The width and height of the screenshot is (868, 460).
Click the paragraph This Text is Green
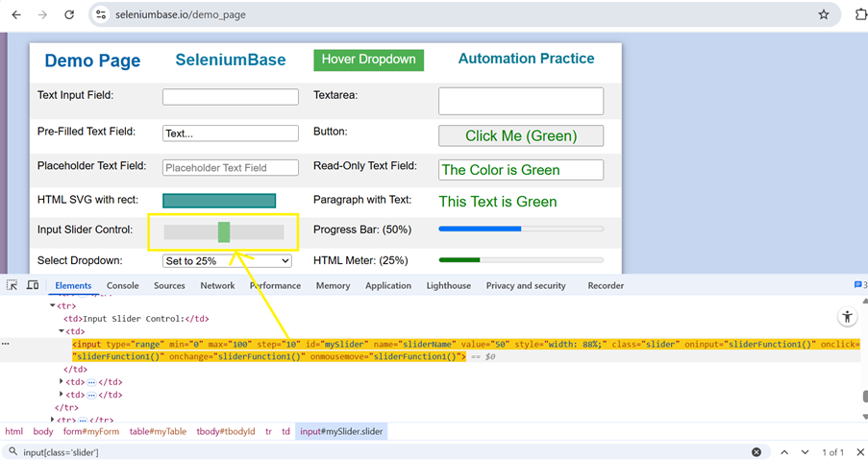498,202
